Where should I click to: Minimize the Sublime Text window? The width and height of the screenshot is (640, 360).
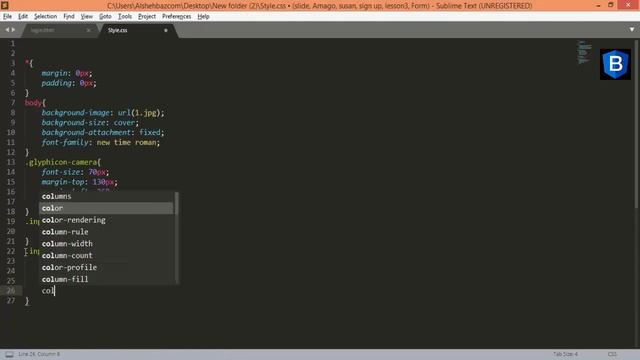598,5
